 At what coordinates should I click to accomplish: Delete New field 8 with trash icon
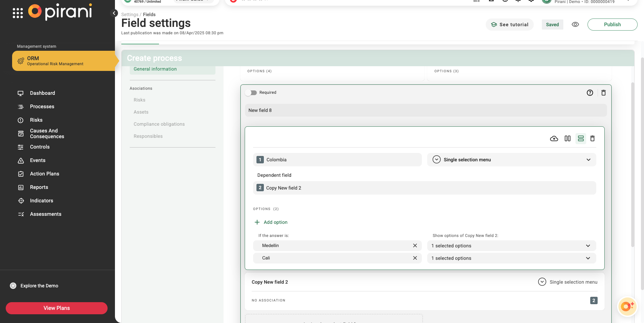tap(603, 93)
